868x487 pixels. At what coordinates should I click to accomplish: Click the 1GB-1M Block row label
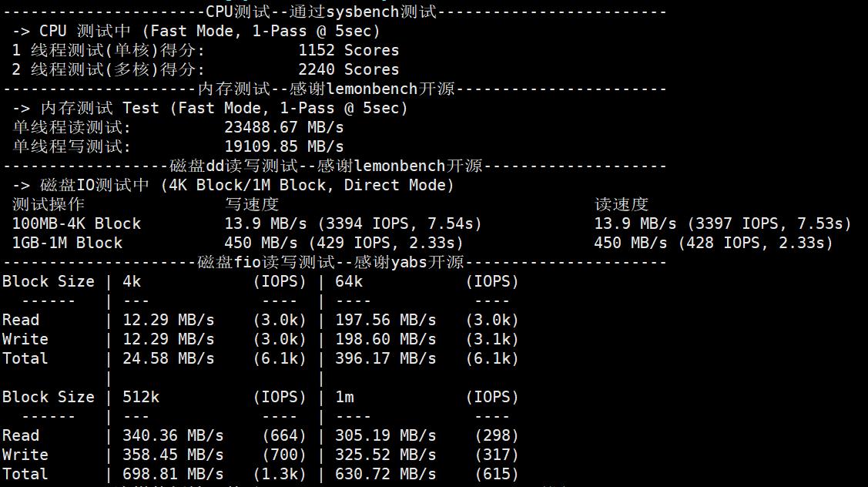67,243
